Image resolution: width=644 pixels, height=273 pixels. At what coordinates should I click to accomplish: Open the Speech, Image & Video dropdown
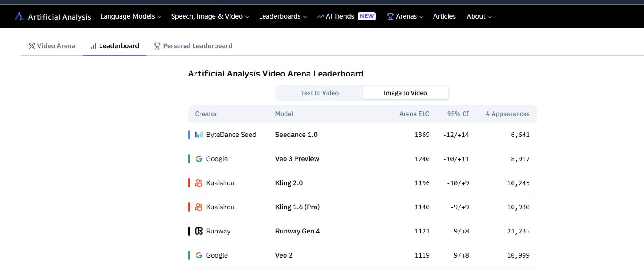(210, 16)
